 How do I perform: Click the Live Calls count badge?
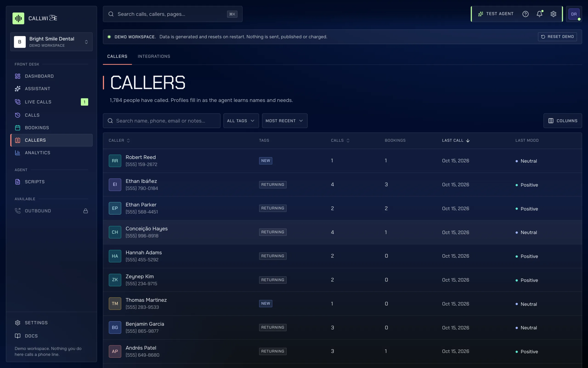tap(84, 102)
